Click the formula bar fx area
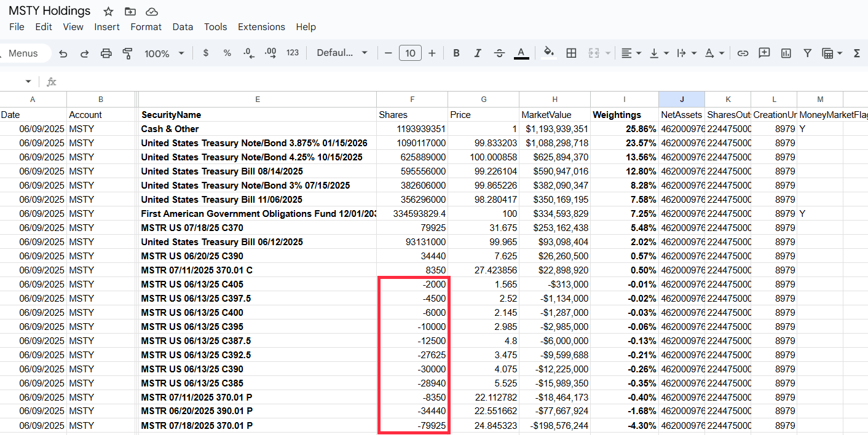The height and width of the screenshot is (435, 868). click(x=52, y=82)
